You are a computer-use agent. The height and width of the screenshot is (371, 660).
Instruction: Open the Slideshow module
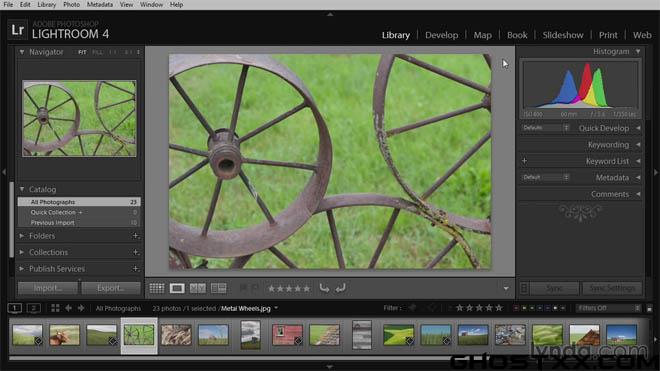[563, 35]
